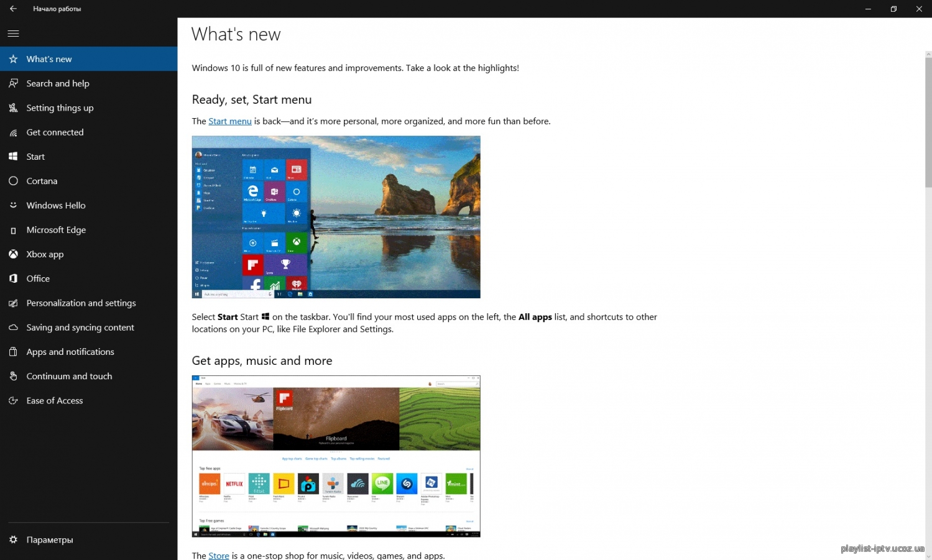The height and width of the screenshot is (560, 932).
Task: Click the 'Get apps, music and more' heading
Action: (262, 360)
